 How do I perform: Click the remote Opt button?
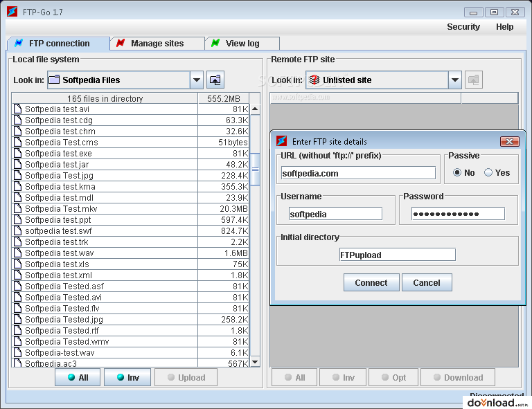pos(393,377)
